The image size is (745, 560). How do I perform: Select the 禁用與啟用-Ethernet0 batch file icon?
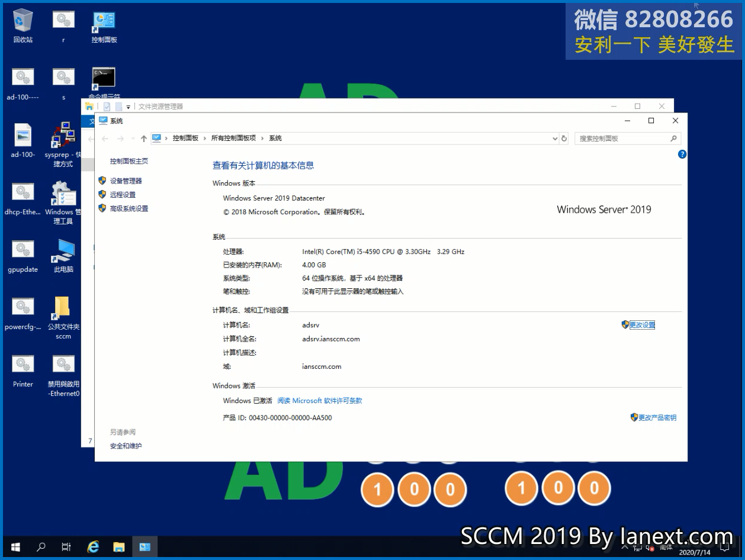tap(63, 376)
